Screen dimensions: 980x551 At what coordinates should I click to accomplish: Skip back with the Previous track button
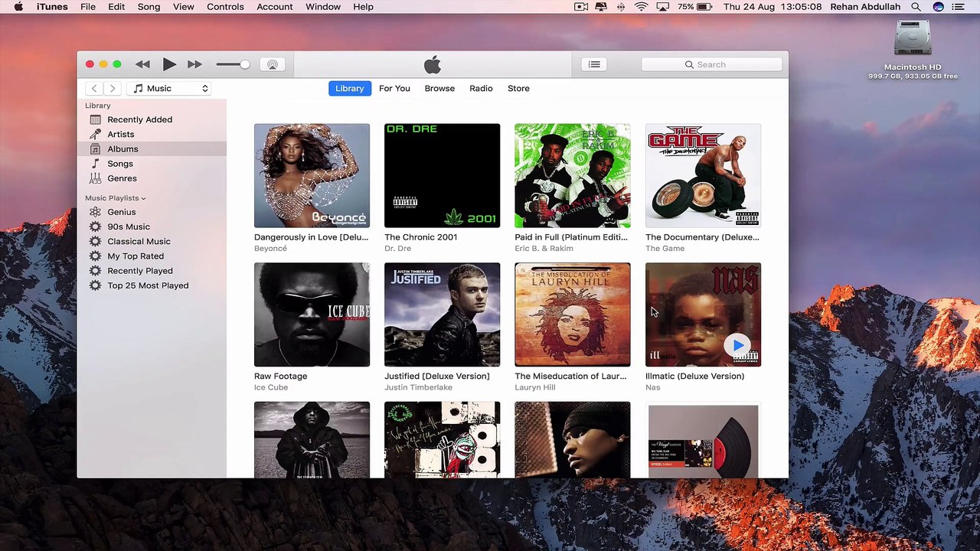pyautogui.click(x=142, y=65)
